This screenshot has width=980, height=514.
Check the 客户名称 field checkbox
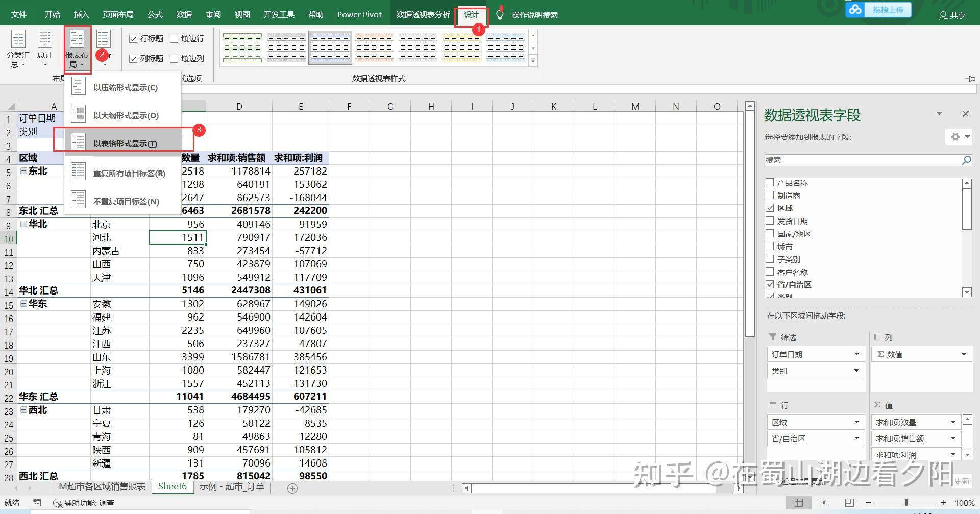click(770, 272)
